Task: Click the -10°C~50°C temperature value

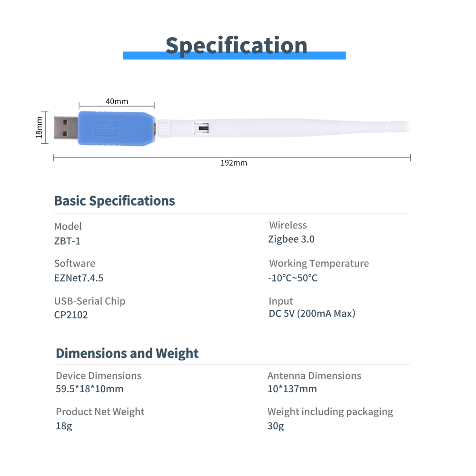Action: 293,278
